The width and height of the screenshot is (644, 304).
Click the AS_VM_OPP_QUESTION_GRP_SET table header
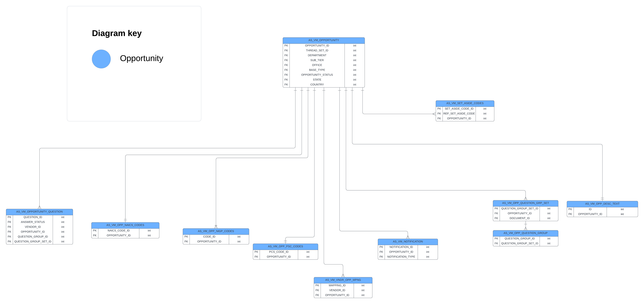point(525,203)
